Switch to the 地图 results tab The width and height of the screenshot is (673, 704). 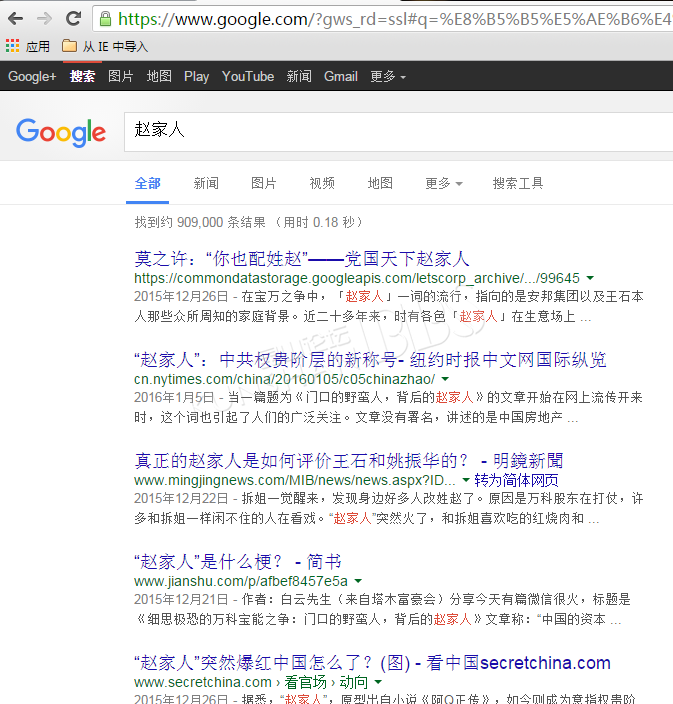(x=380, y=183)
